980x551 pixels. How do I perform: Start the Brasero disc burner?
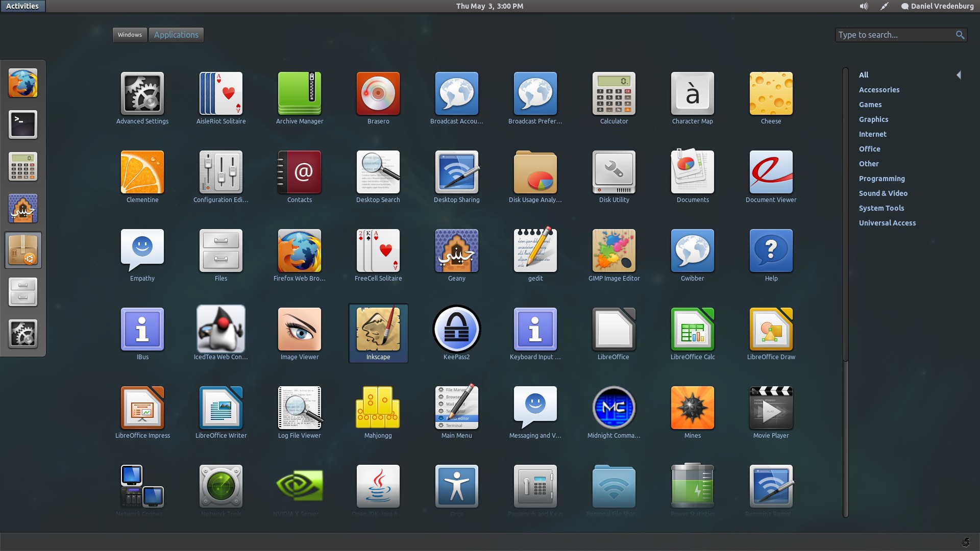click(x=378, y=97)
